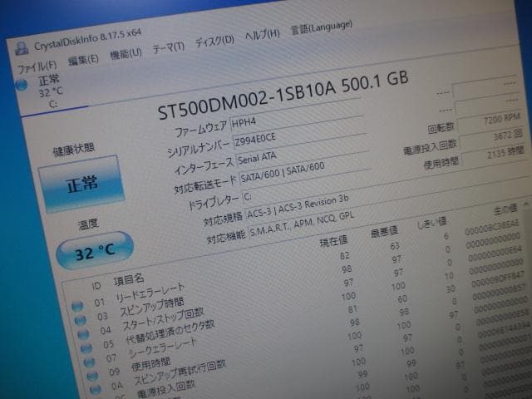This screenshot has width=532, height=399.
Task: Click the 生の値 column header
Action: click(505, 209)
